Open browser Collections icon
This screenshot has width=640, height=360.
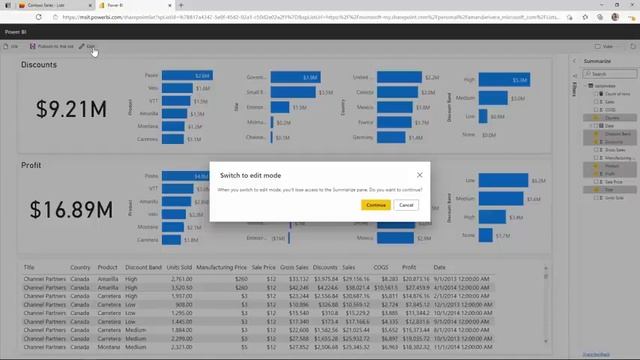[600, 17]
